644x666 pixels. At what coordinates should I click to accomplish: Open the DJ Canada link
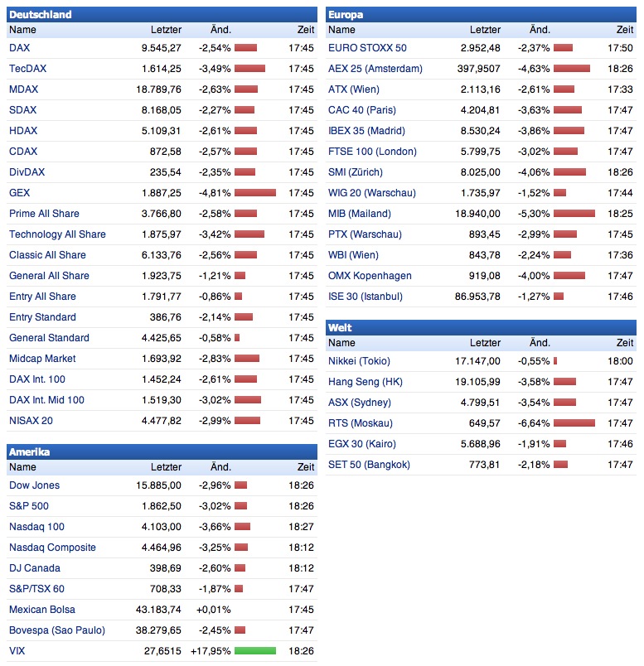pos(35,568)
